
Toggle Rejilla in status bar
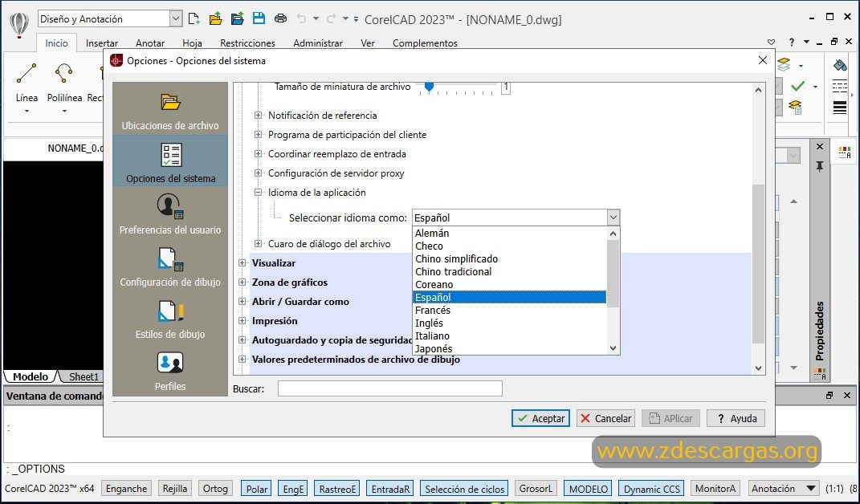point(175,489)
